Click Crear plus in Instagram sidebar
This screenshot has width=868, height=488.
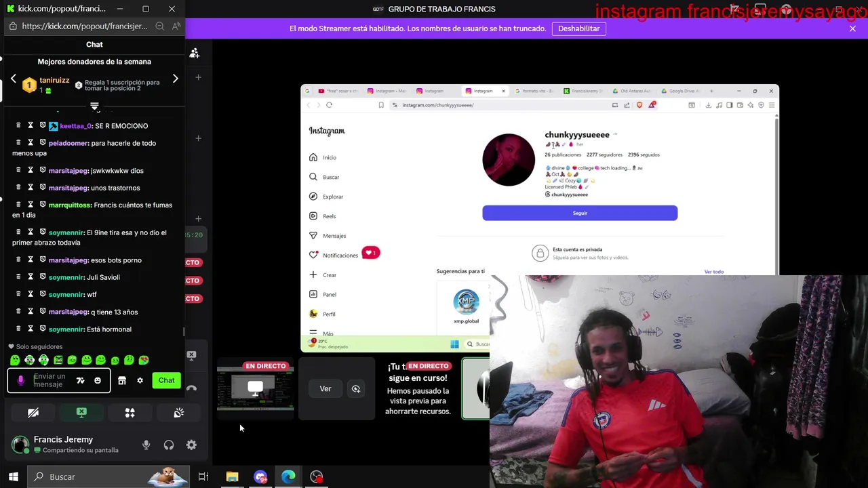click(323, 274)
